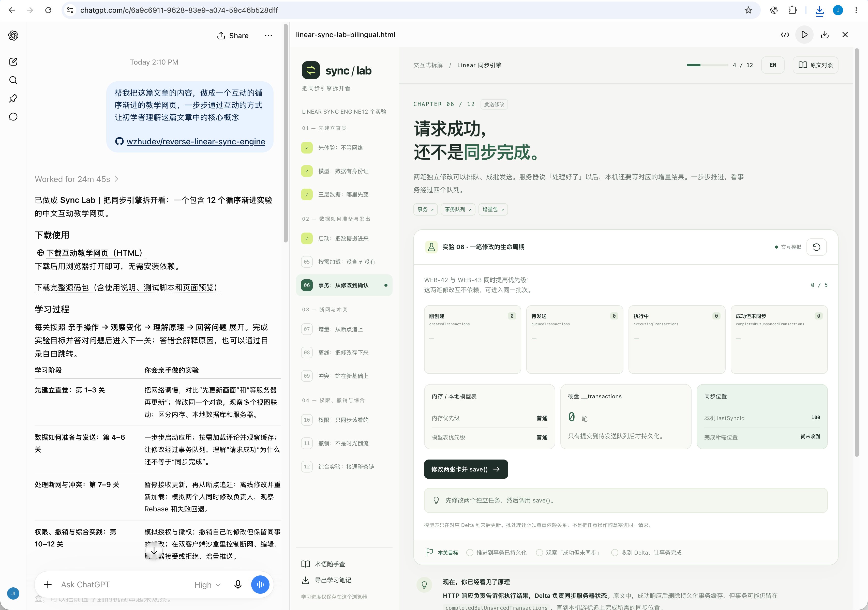Open search chats magnifier icon
868x610 pixels.
(13, 80)
